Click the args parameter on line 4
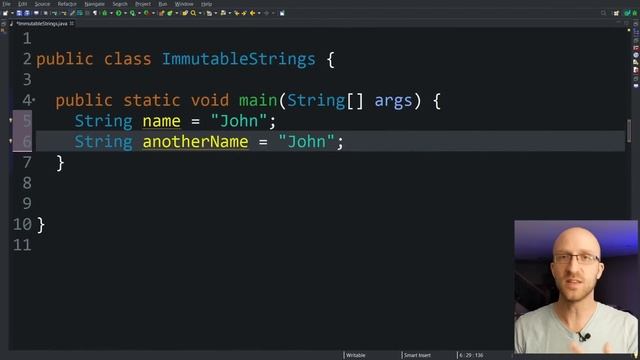The image size is (640, 360). 393,100
